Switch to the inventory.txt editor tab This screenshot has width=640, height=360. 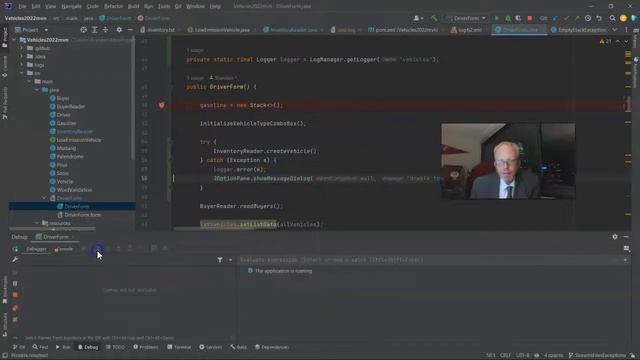158,30
